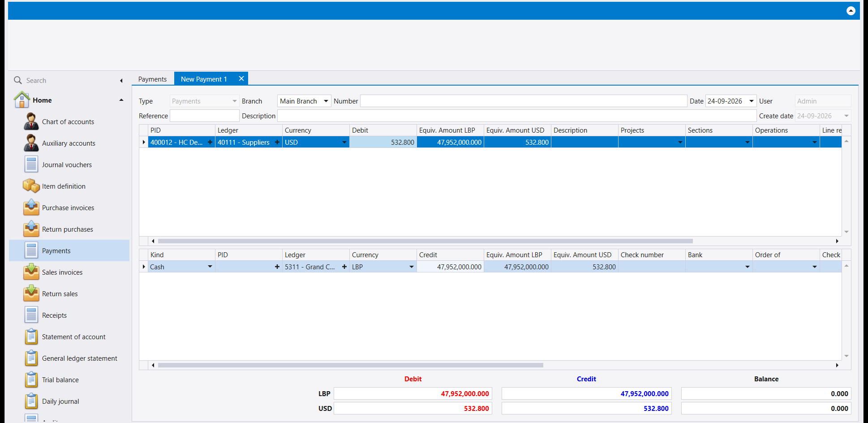This screenshot has width=868, height=423.
Task: Switch to the New Payment 1 tab
Action: pos(204,79)
